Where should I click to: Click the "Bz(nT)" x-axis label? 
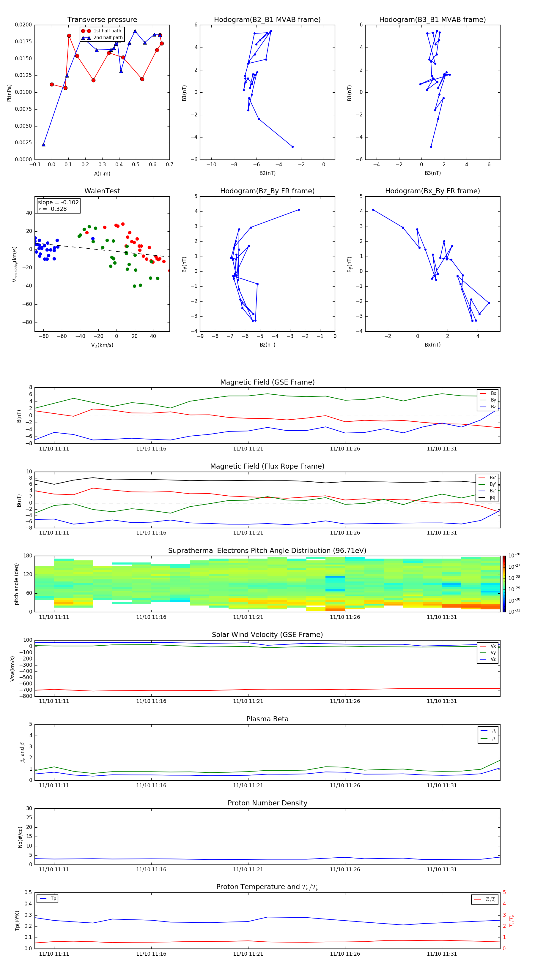(x=267, y=345)
